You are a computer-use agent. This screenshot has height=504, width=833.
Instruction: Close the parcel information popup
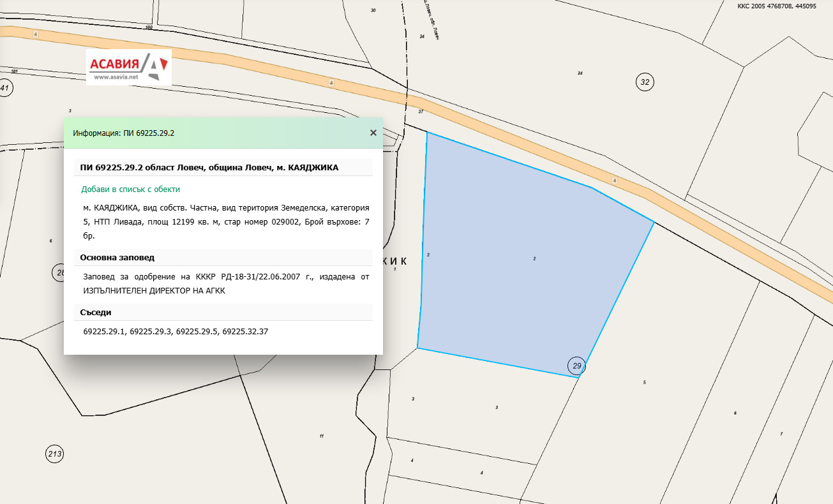(373, 133)
